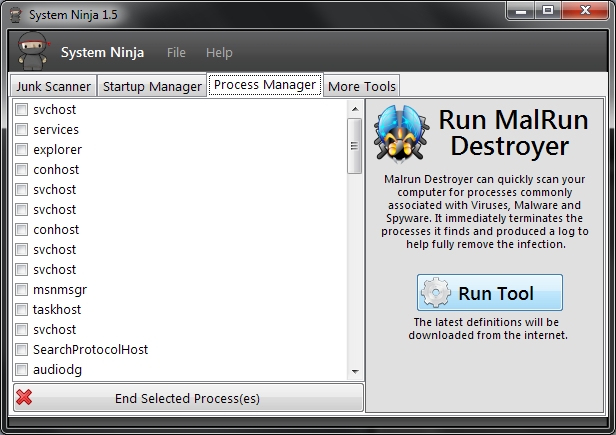Switch to the Junk Scanner tab
Viewport: 616px width, 435px height.
pos(53,86)
